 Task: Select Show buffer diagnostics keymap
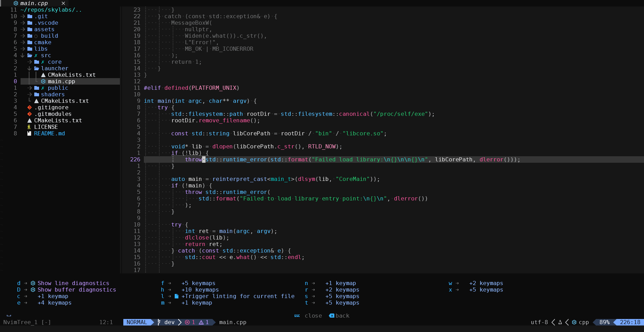pos(77,290)
